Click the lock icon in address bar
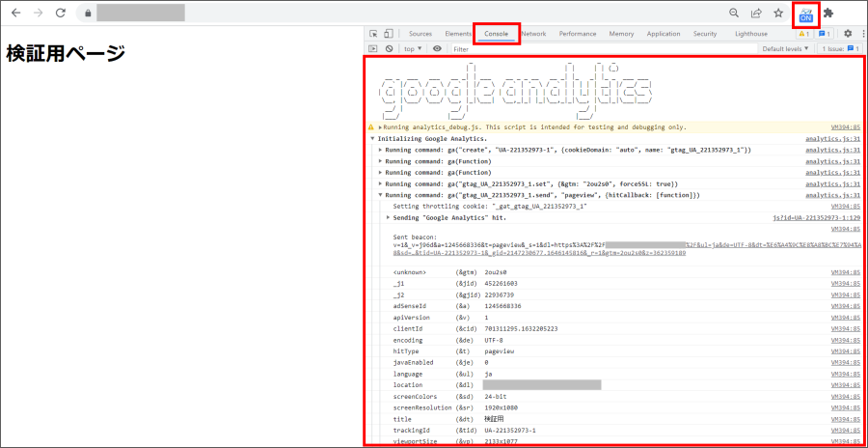Screen dimensions: 868x448 (x=88, y=14)
